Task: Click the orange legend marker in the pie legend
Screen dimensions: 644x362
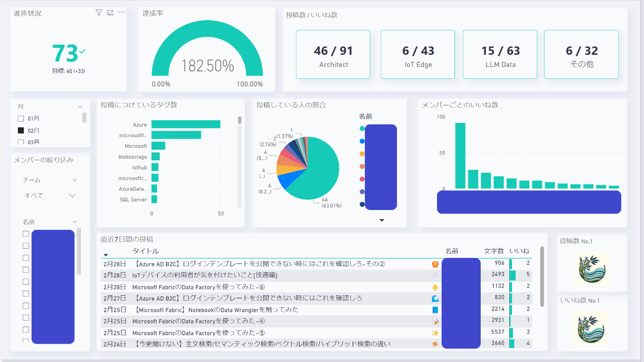Action: coord(362,167)
